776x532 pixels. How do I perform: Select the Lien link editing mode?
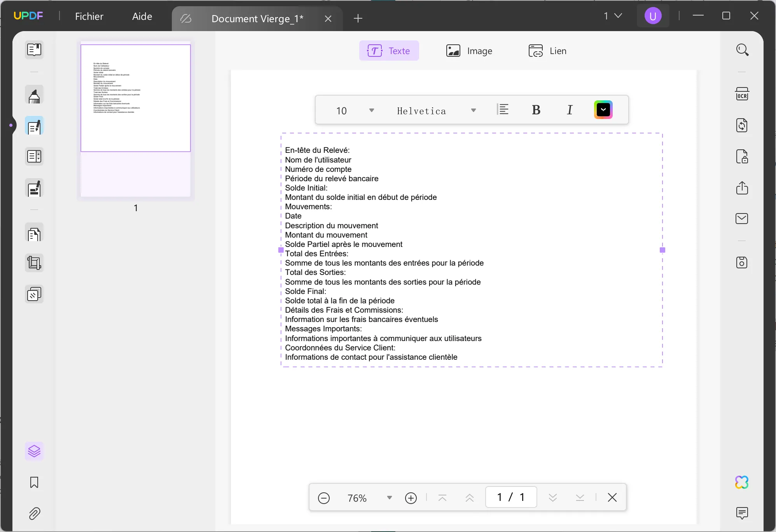click(547, 51)
